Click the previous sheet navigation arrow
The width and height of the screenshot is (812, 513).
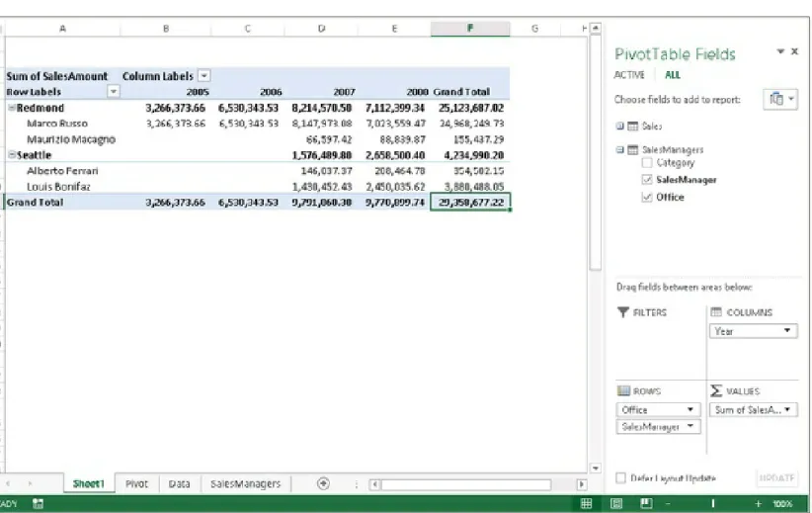(8, 483)
